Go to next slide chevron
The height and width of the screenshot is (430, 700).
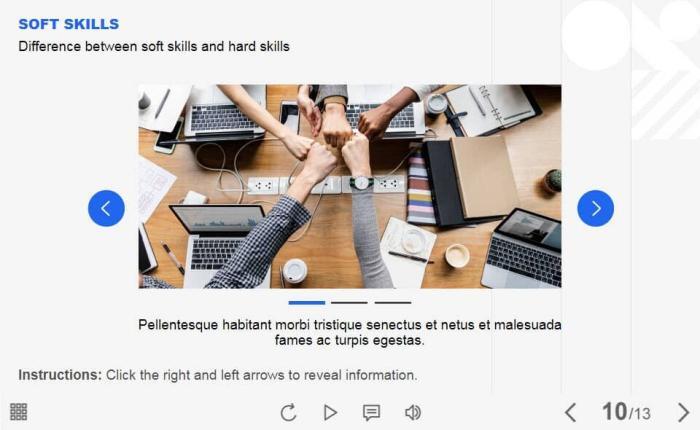pos(683,412)
